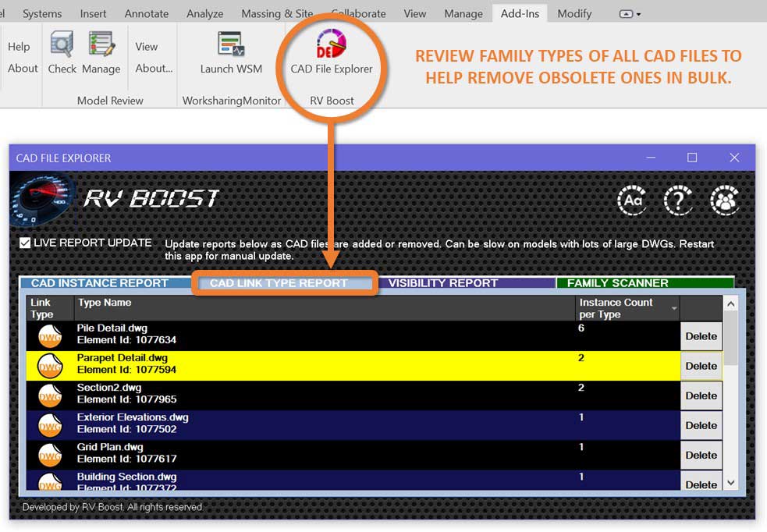Maximize the CAD File Explorer window
The height and width of the screenshot is (532, 767).
pos(692,158)
